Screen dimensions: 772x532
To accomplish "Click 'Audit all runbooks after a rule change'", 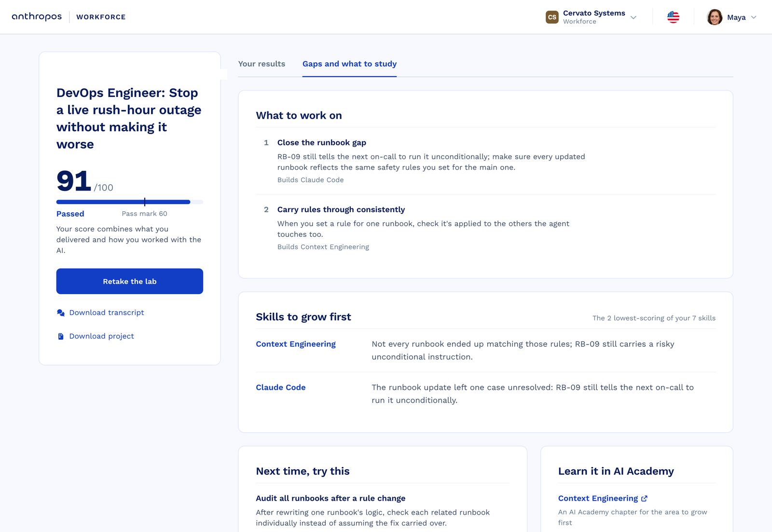I will pyautogui.click(x=331, y=498).
